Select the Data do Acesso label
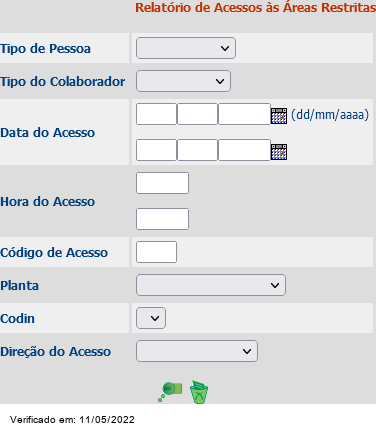The image size is (376, 434). [47, 133]
